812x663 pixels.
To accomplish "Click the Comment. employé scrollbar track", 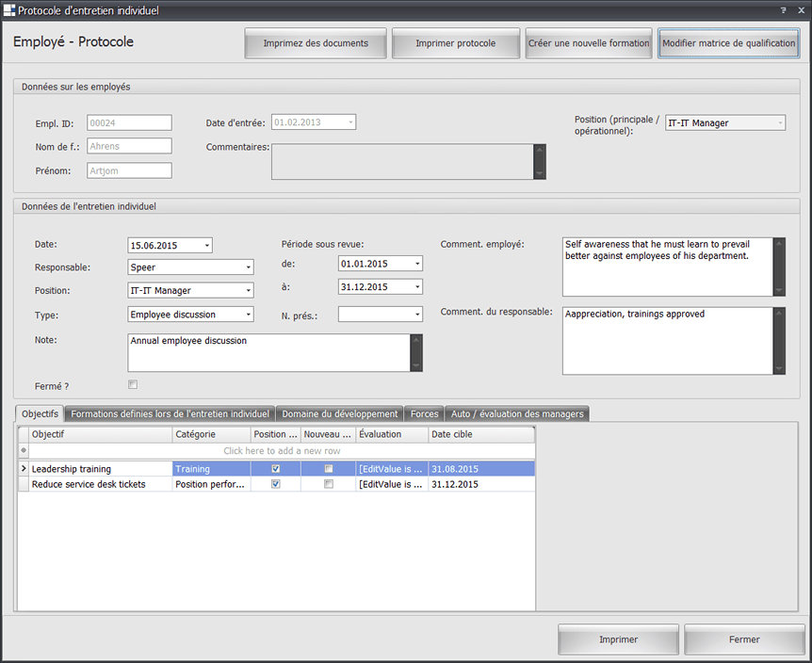I will [778, 267].
